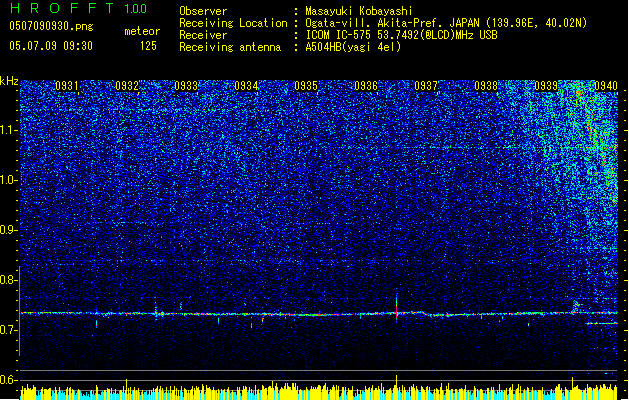Click the ICOM IC-575 receiver details
The image size is (629, 400).
click(401, 35)
